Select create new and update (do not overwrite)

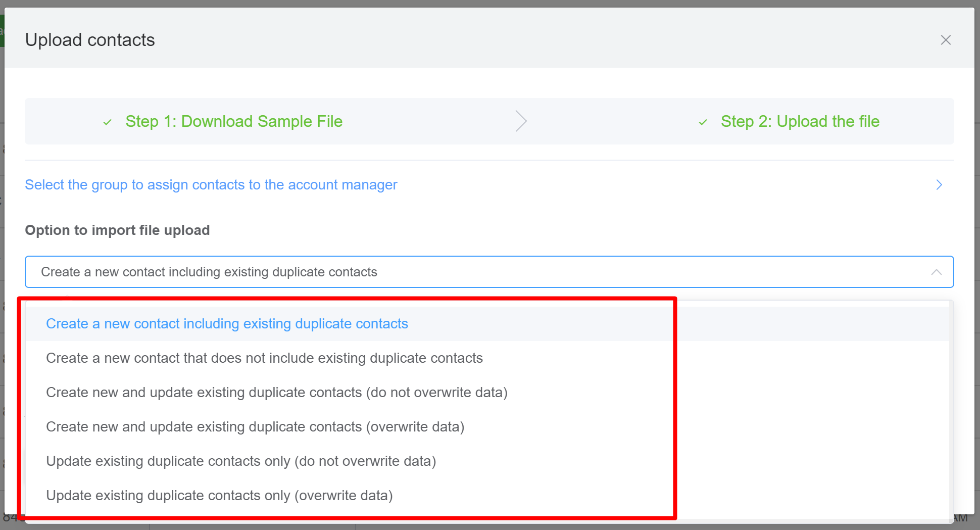point(276,393)
